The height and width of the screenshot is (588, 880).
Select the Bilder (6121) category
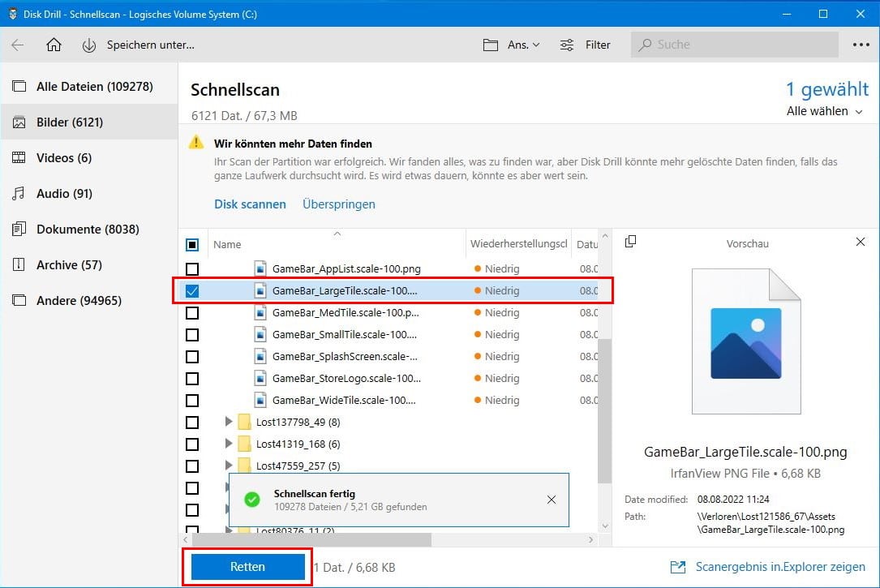coord(90,122)
